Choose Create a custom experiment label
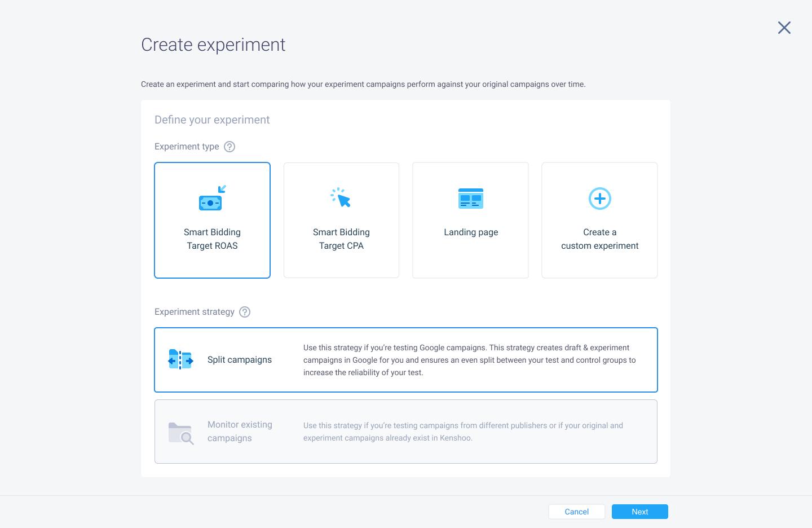Viewport: 812px width, 528px height. (x=600, y=239)
